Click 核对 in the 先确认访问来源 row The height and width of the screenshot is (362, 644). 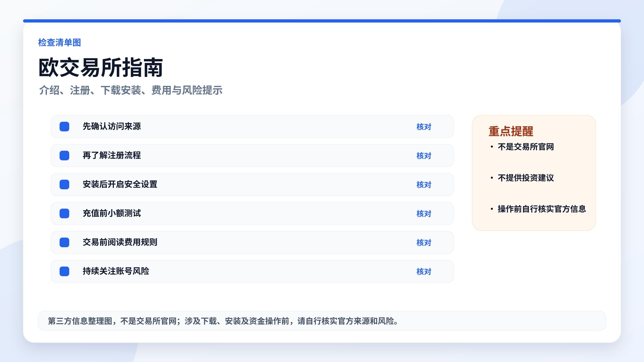(424, 127)
